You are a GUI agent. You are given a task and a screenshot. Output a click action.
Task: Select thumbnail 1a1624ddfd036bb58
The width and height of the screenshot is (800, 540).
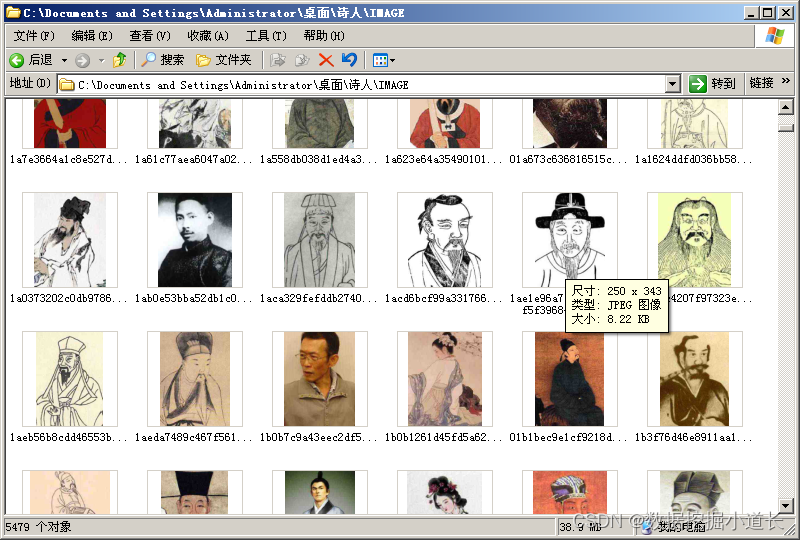[695, 124]
